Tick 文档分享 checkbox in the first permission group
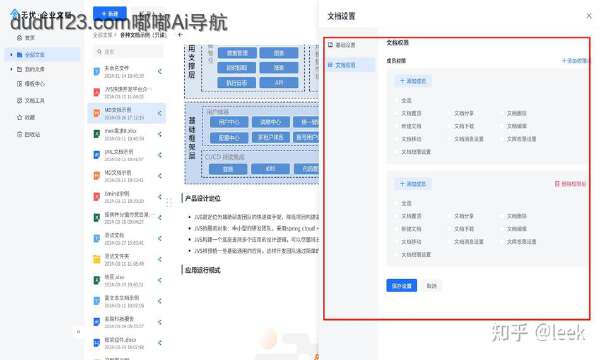Image resolution: width=600 pixels, height=360 pixels. coord(450,113)
